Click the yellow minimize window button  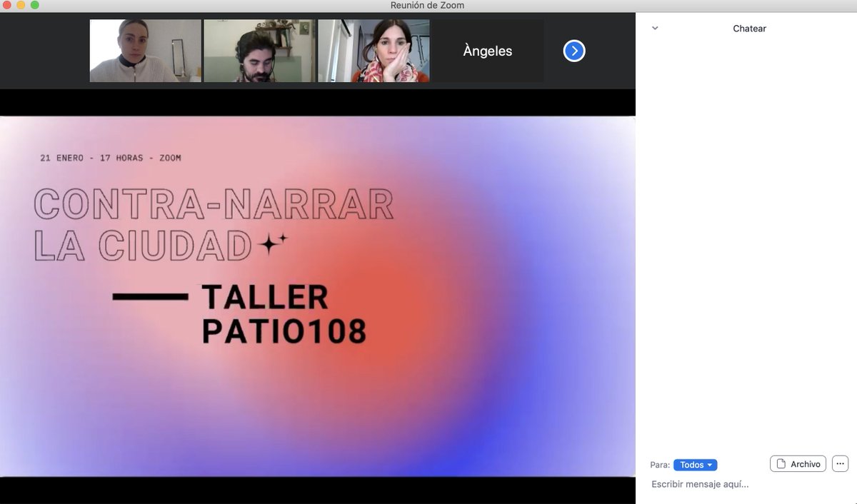[x=20, y=5]
